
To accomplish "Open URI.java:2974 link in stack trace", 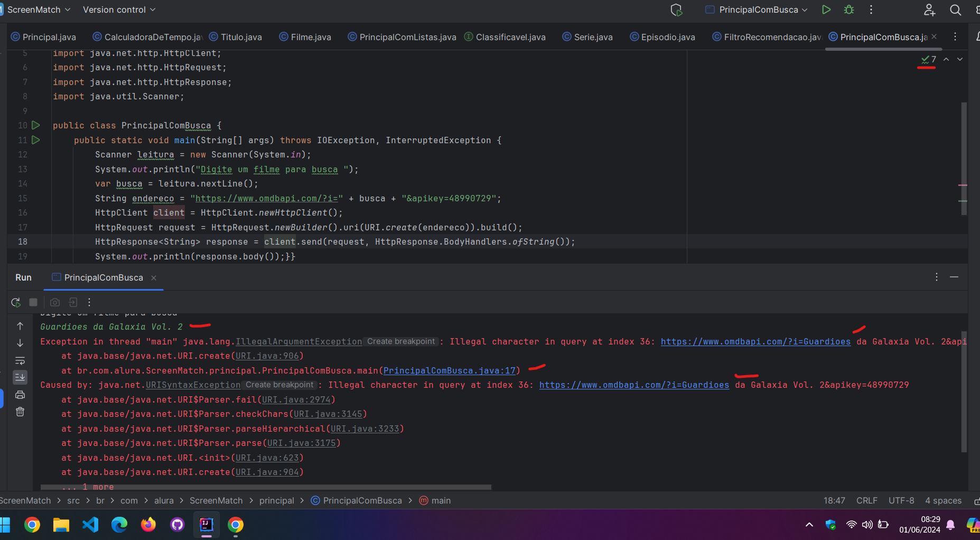I will 296,399.
